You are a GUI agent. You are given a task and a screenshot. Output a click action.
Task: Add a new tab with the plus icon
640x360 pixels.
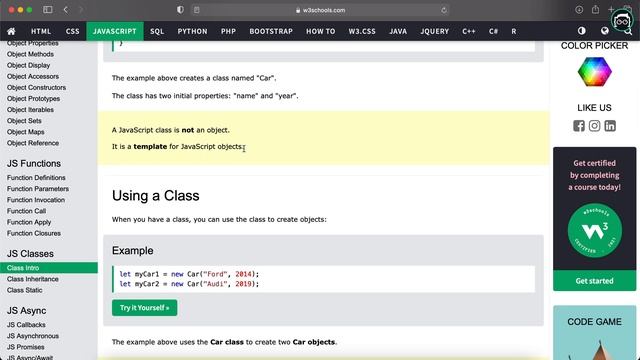tap(611, 9)
